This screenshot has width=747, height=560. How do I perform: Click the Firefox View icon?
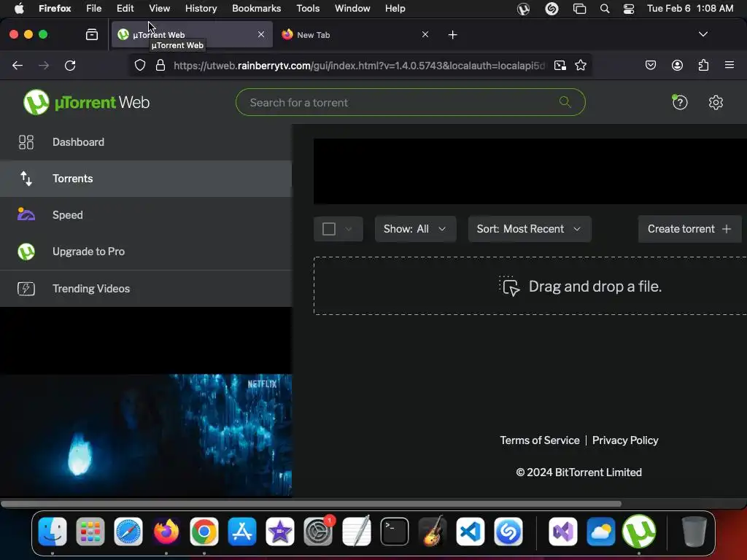pyautogui.click(x=91, y=34)
